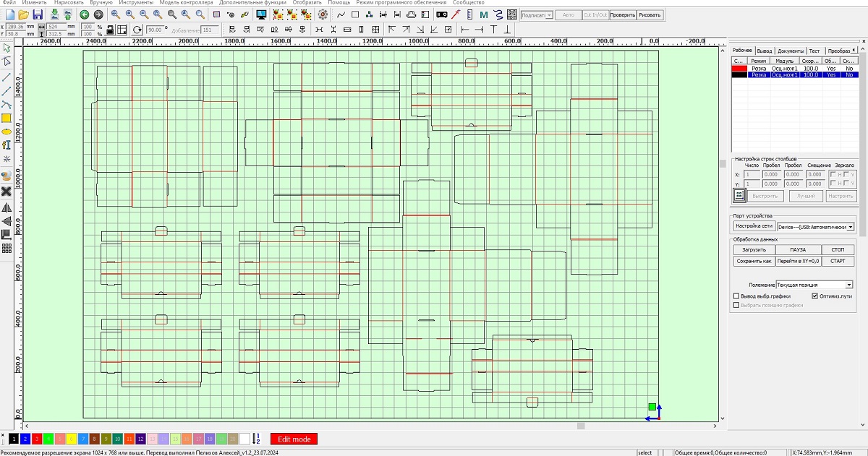Click the monitor preview icon
Screen dimensions: 868x456
261,14
